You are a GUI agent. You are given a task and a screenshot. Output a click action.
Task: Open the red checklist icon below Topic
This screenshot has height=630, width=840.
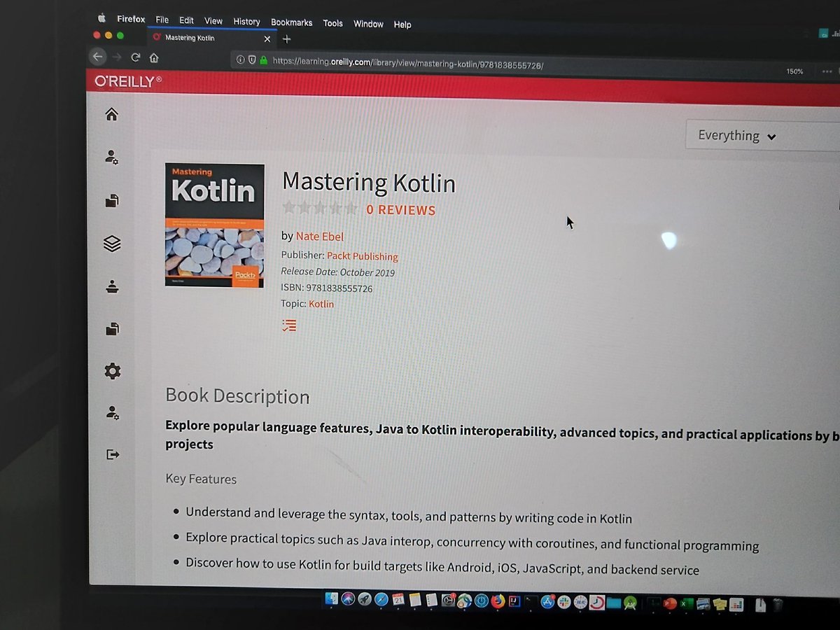(289, 325)
